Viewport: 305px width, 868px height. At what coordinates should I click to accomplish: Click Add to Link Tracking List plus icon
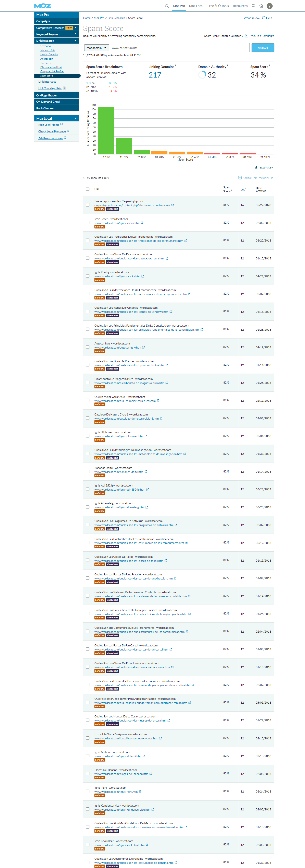pos(240,178)
